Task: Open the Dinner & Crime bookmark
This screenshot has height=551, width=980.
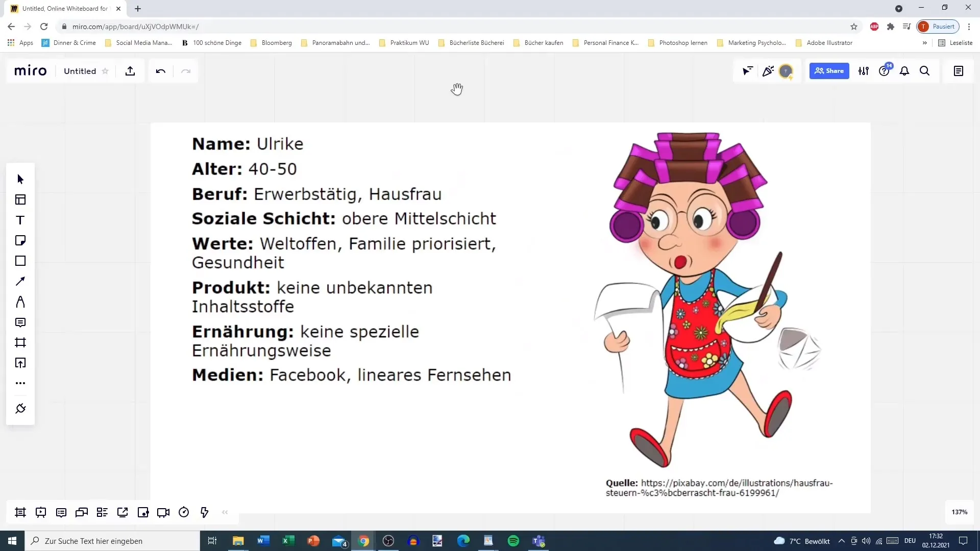Action: pyautogui.click(x=69, y=43)
